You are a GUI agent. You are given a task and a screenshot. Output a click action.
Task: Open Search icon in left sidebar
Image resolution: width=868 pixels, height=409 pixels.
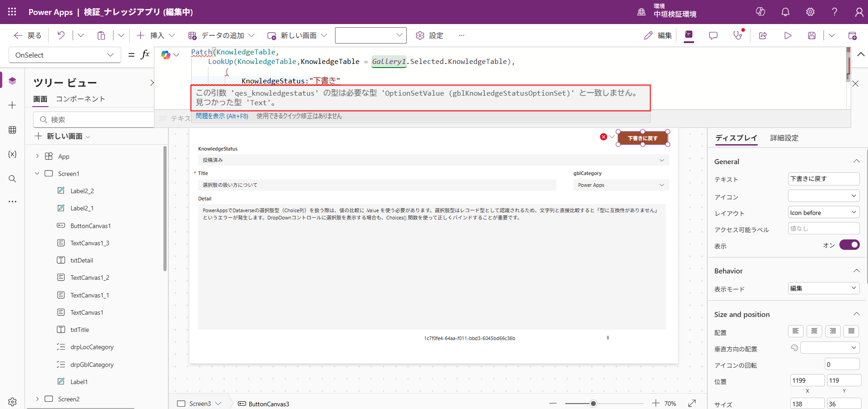point(12,179)
